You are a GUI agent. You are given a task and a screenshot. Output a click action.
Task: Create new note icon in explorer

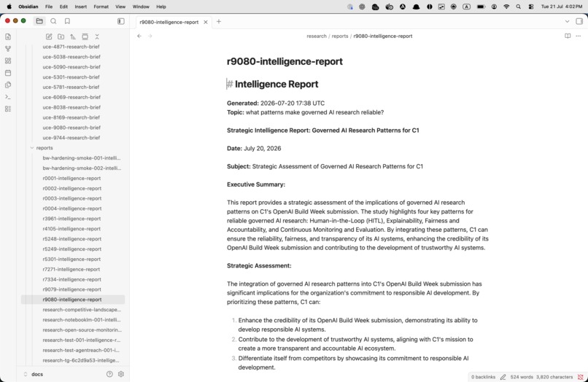[49, 36]
